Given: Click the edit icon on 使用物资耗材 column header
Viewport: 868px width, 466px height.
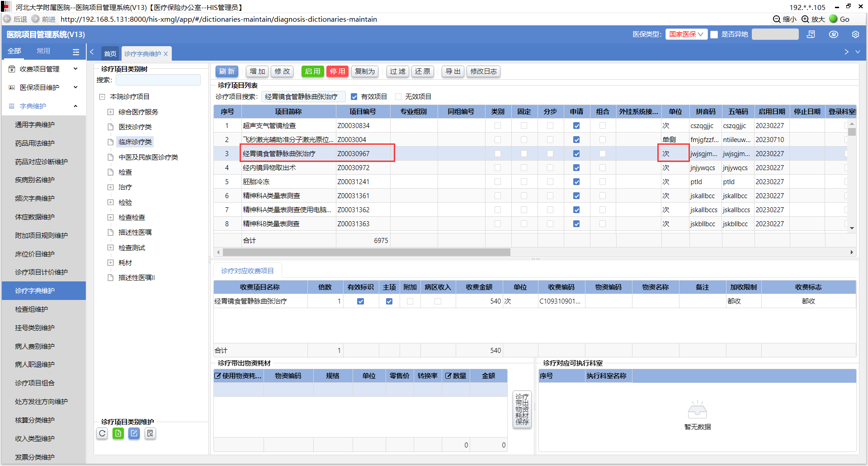Looking at the screenshot, I should 217,376.
